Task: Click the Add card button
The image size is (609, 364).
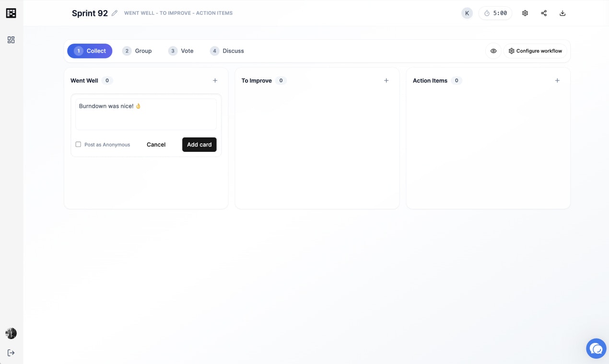Action: pos(199,145)
